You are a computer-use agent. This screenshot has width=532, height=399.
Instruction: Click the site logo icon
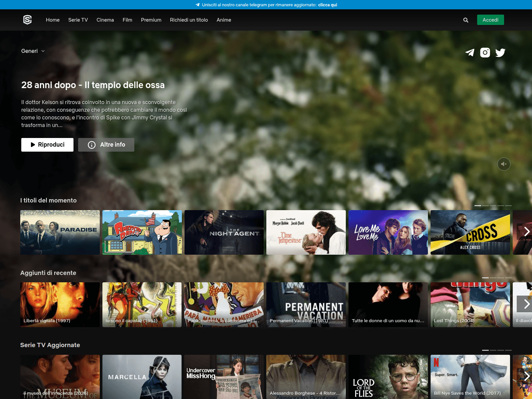27,20
